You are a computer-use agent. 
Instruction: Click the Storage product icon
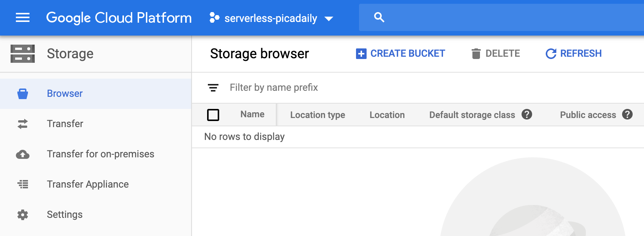pos(23,54)
